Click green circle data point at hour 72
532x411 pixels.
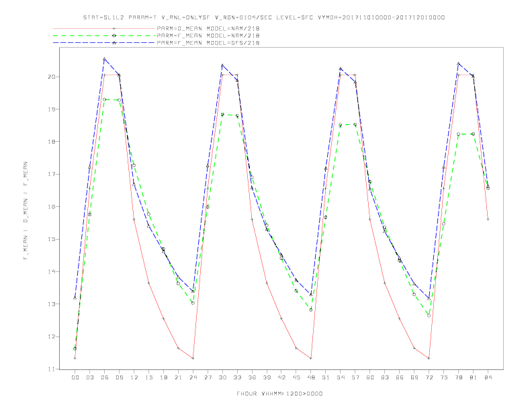pyautogui.click(x=429, y=316)
